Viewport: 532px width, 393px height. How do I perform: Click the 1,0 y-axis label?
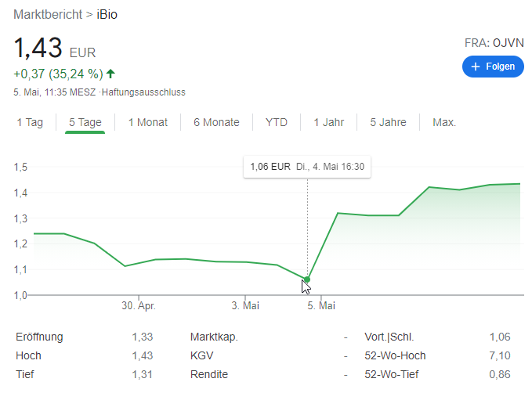20,295
